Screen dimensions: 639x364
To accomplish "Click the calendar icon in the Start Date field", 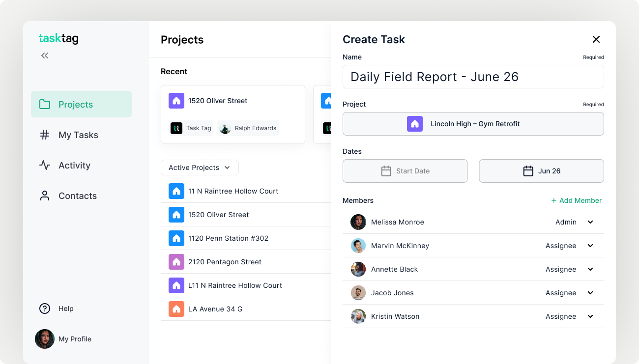I will (x=386, y=170).
